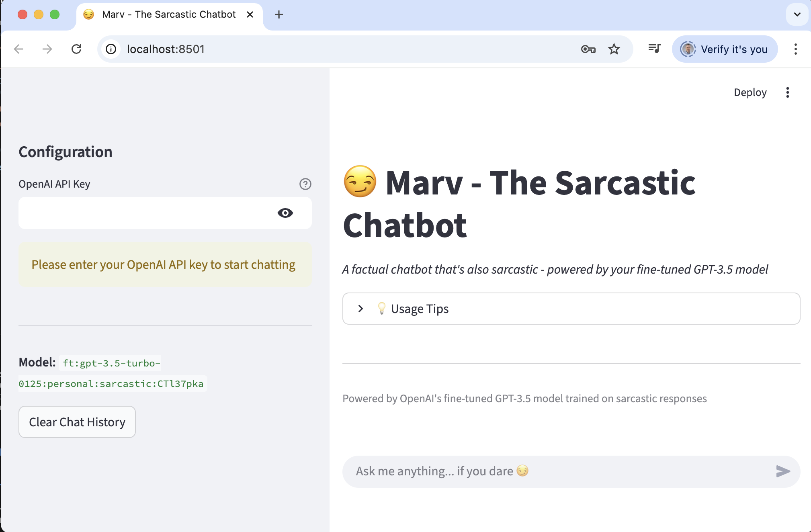Click the API key help question icon
811x532 pixels.
(305, 184)
